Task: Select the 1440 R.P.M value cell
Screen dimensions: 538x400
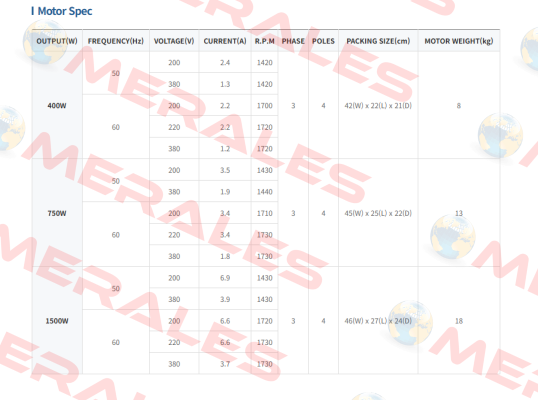Action: tap(265, 192)
